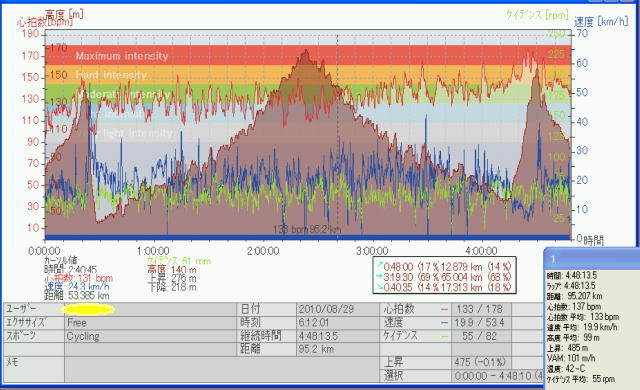The height and width of the screenshot is (390, 640).
Task: Click the 継続時間 label cell
Action: 260,336
